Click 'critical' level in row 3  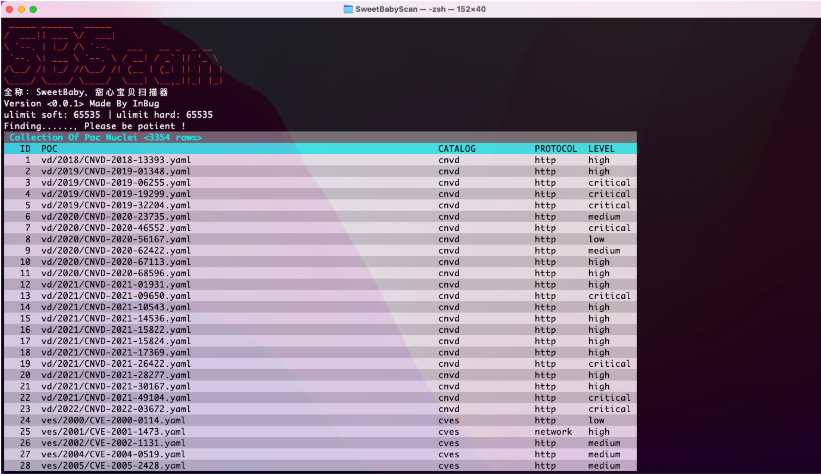coord(609,183)
